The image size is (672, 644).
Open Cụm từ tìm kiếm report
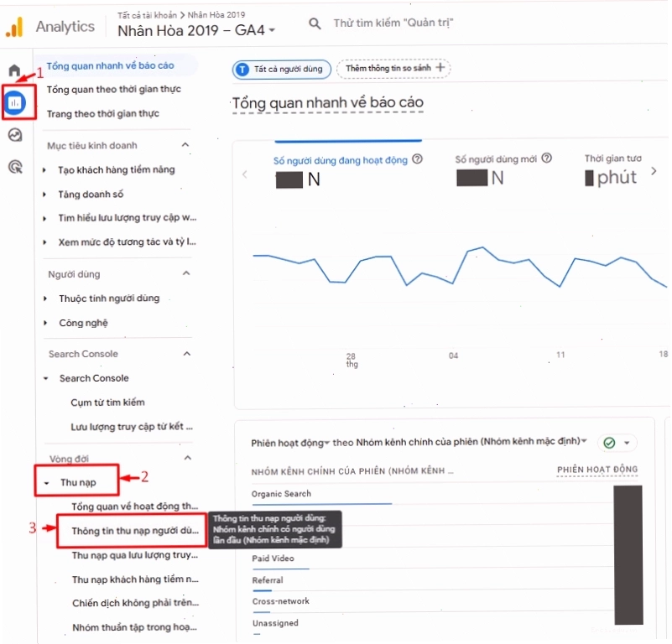[x=107, y=402]
